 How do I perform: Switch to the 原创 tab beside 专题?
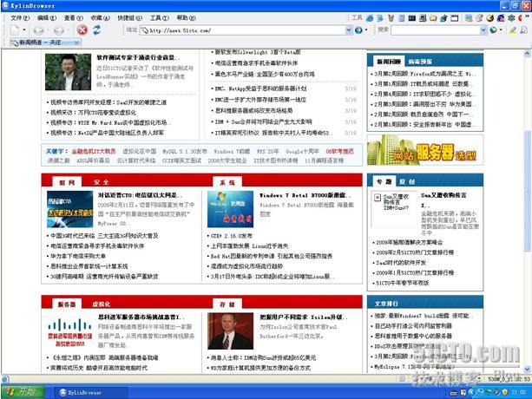tap(407, 181)
